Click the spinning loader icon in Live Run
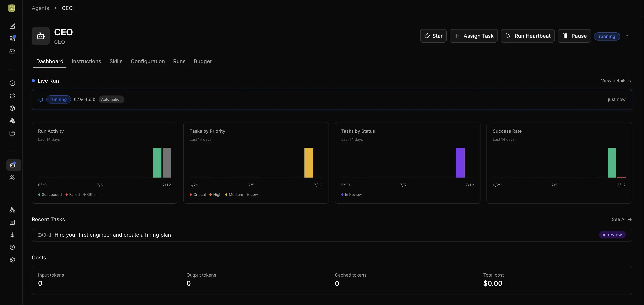Viewport: 644px width, 305px height. [x=41, y=99]
